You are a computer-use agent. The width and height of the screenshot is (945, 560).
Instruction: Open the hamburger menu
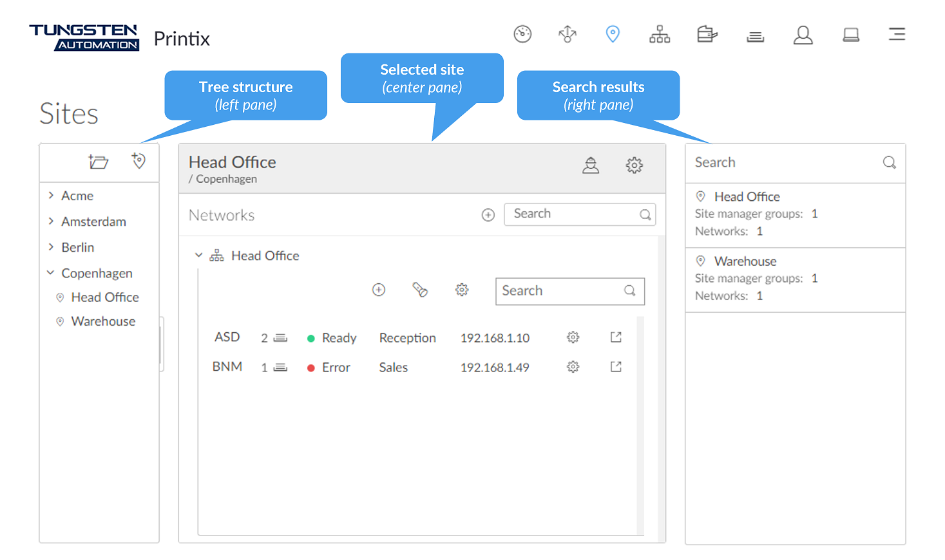point(897,34)
